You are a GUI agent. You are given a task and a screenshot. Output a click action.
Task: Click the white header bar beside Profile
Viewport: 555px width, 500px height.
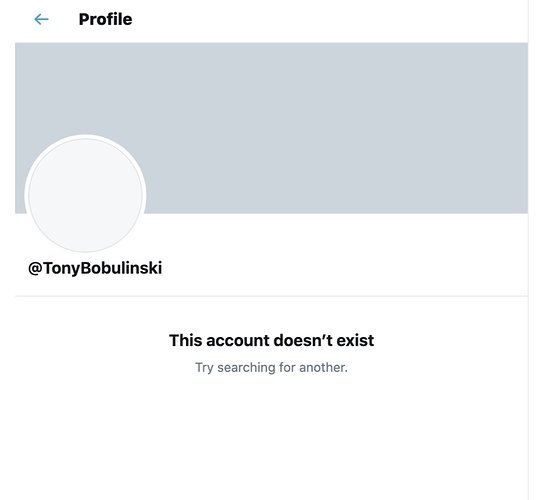[329, 19]
